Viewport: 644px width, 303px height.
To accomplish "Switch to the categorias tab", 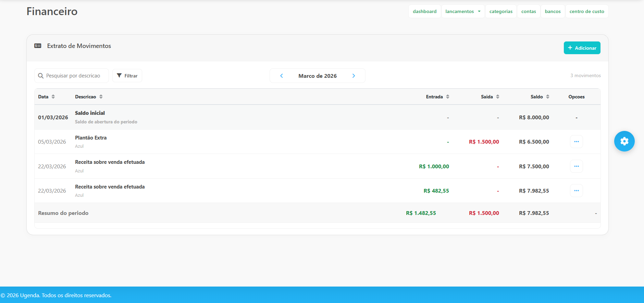I will tap(501, 11).
